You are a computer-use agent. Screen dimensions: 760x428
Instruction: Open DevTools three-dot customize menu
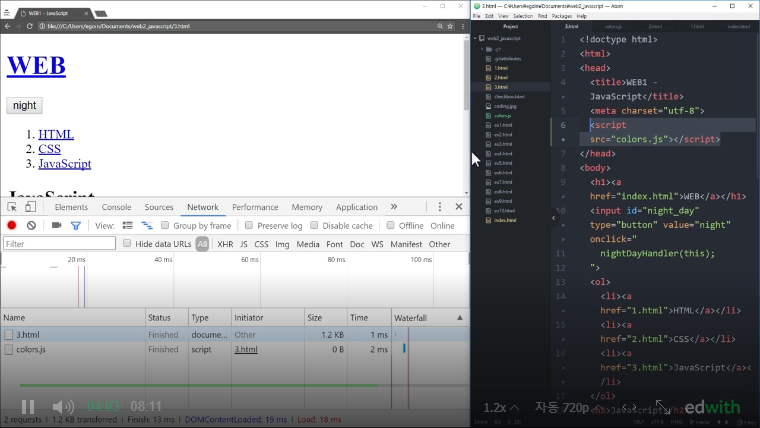pyautogui.click(x=440, y=207)
